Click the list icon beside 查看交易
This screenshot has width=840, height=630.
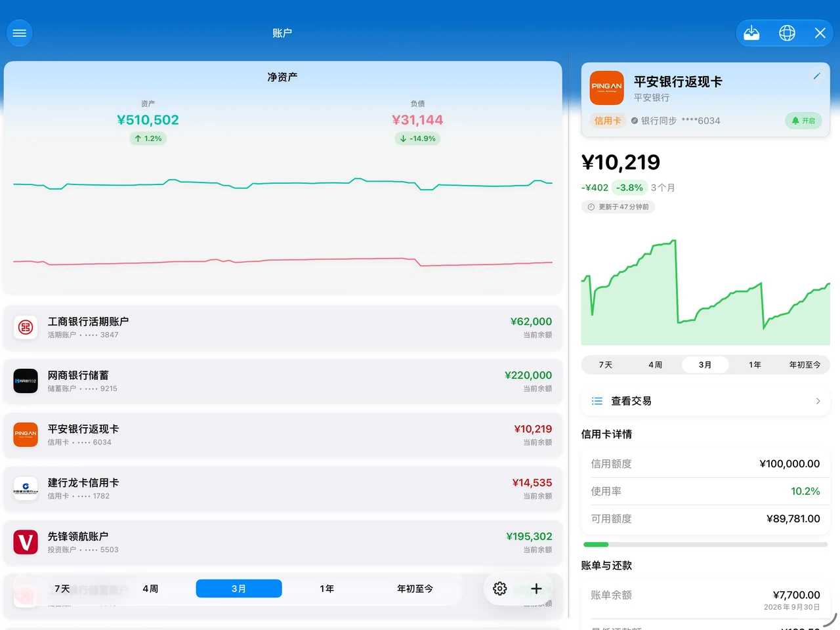(597, 401)
